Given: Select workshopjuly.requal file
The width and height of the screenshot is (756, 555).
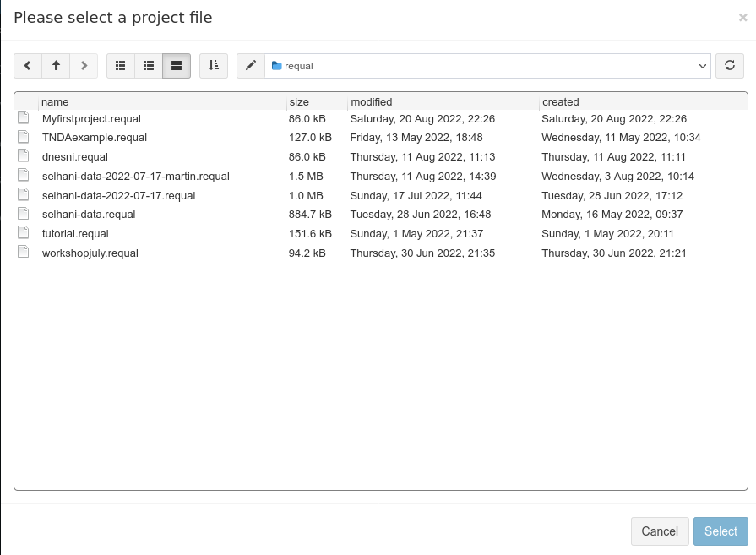Looking at the screenshot, I should click(90, 253).
